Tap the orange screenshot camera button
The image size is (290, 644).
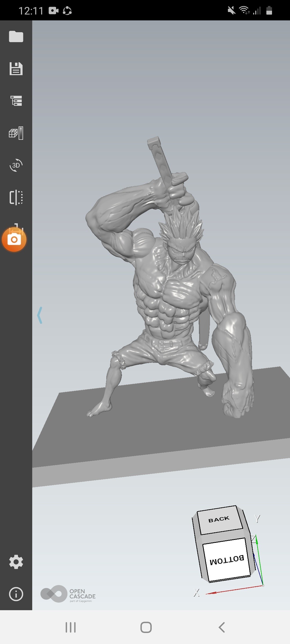coord(14,239)
